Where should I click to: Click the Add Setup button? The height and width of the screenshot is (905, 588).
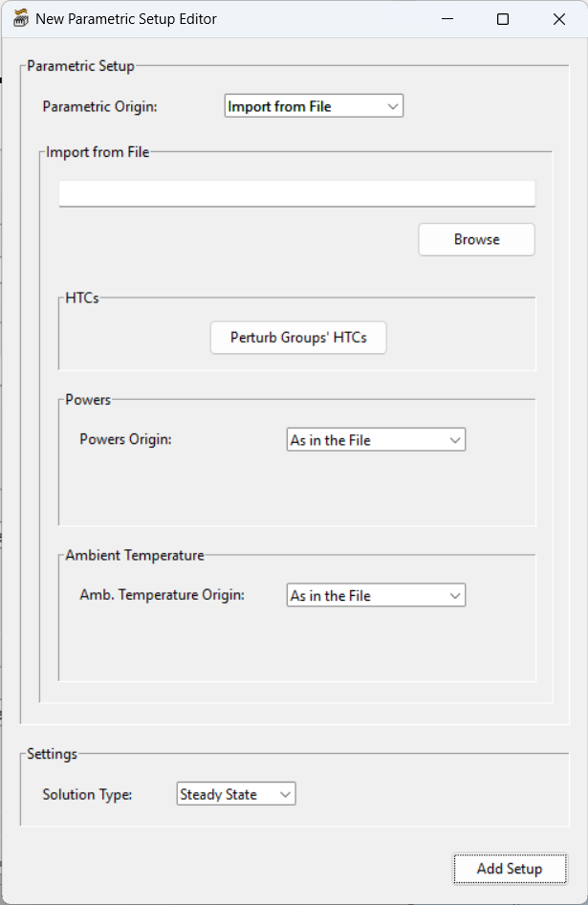[x=510, y=869]
